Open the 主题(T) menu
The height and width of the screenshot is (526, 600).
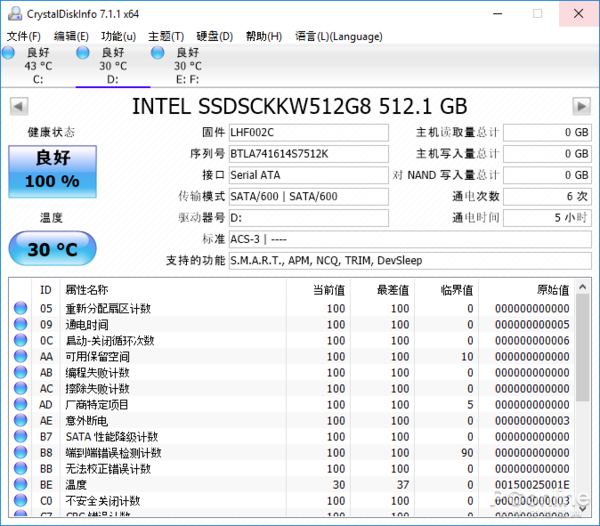point(166,36)
